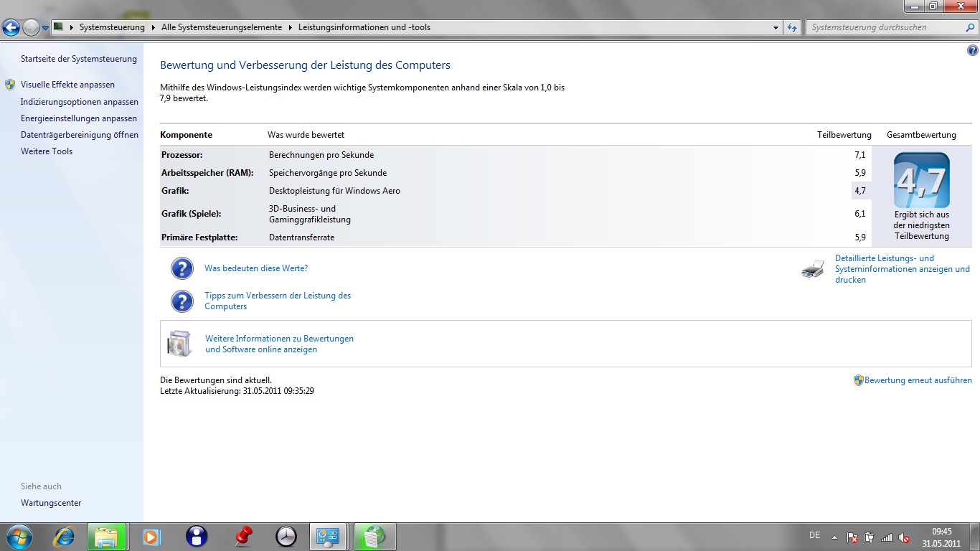Open Windows Media Player from the taskbar
This screenshot has height=551, width=980.
coord(151,536)
